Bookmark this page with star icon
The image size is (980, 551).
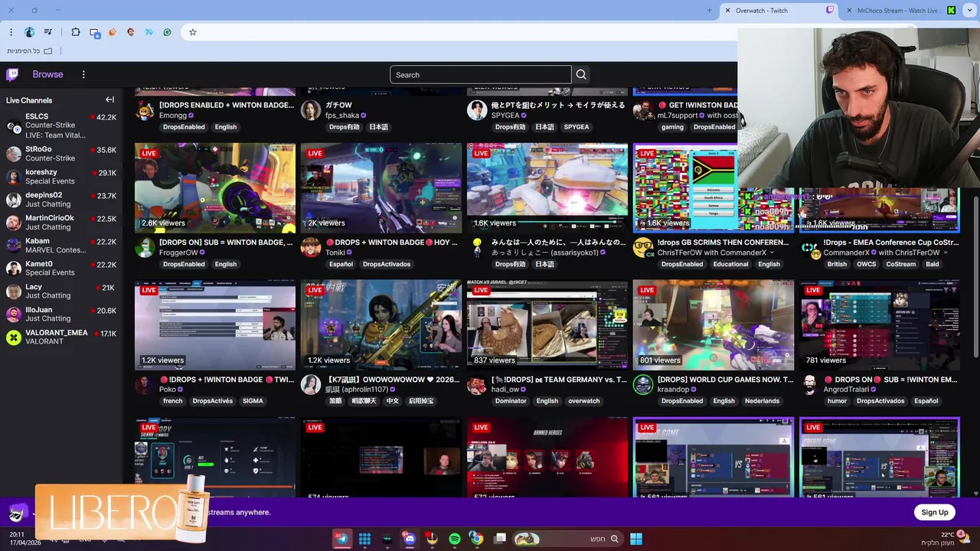click(193, 32)
